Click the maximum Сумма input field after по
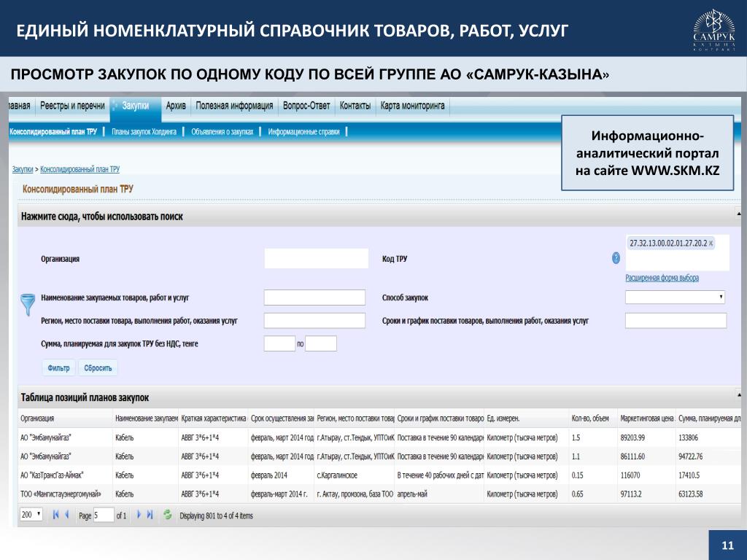This screenshot has height=560, width=747. (321, 343)
